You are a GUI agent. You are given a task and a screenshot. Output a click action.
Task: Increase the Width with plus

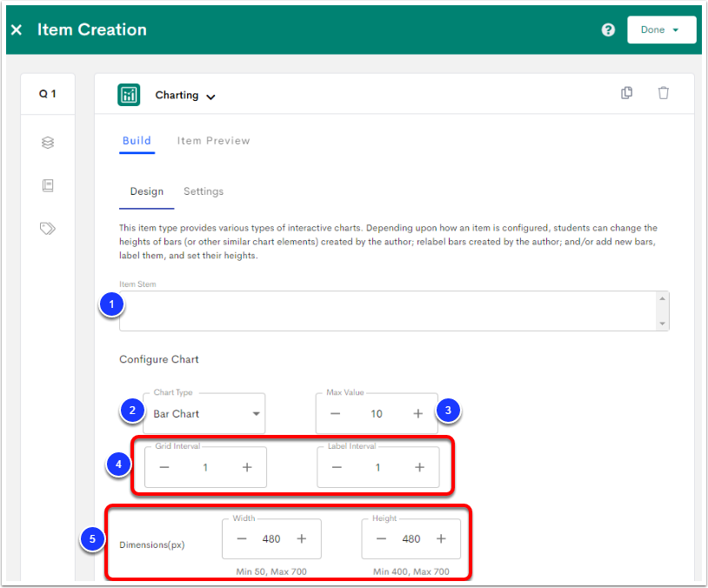tap(302, 538)
